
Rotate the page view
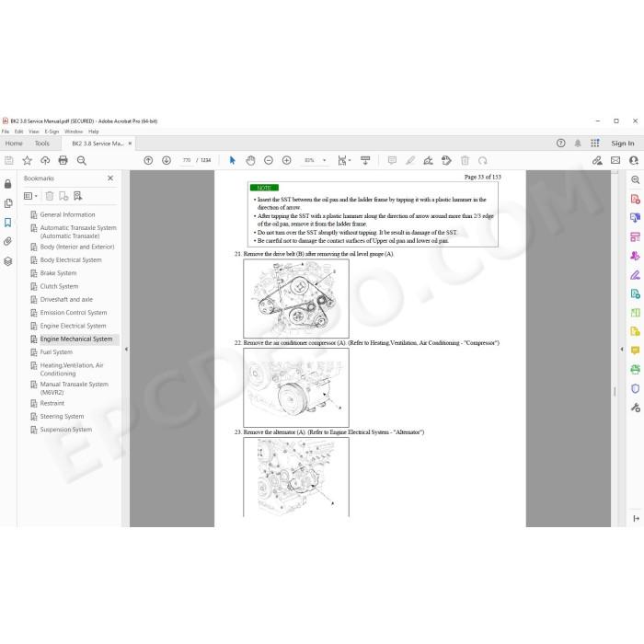[483, 161]
